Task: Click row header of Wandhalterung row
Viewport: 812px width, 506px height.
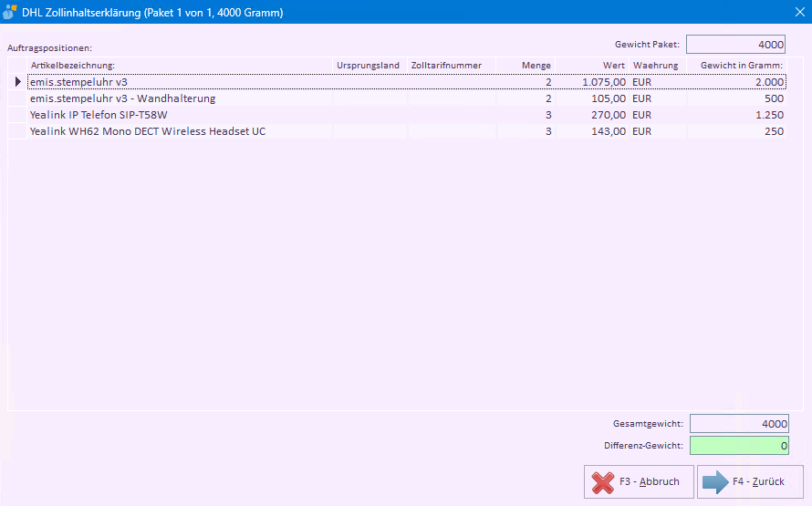Action: coord(17,98)
